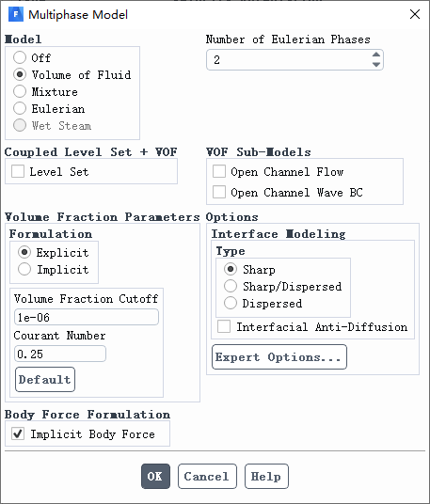Click the Default button
This screenshot has height=504, width=430.
(45, 379)
